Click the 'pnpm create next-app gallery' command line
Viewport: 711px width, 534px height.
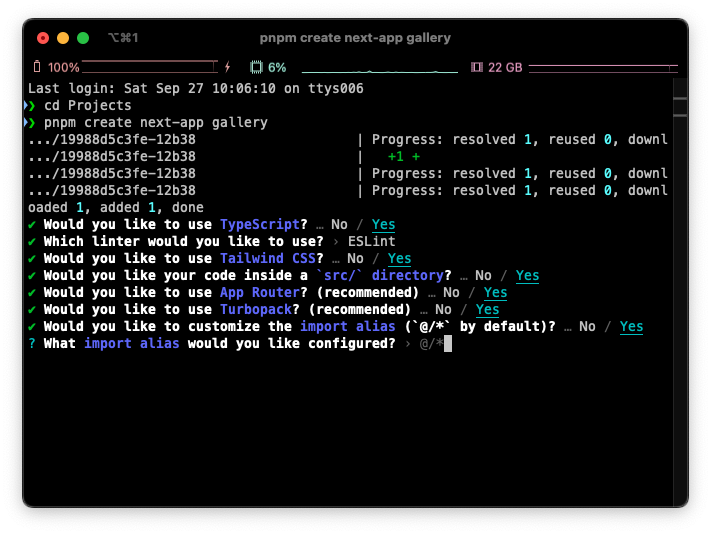pos(156,122)
